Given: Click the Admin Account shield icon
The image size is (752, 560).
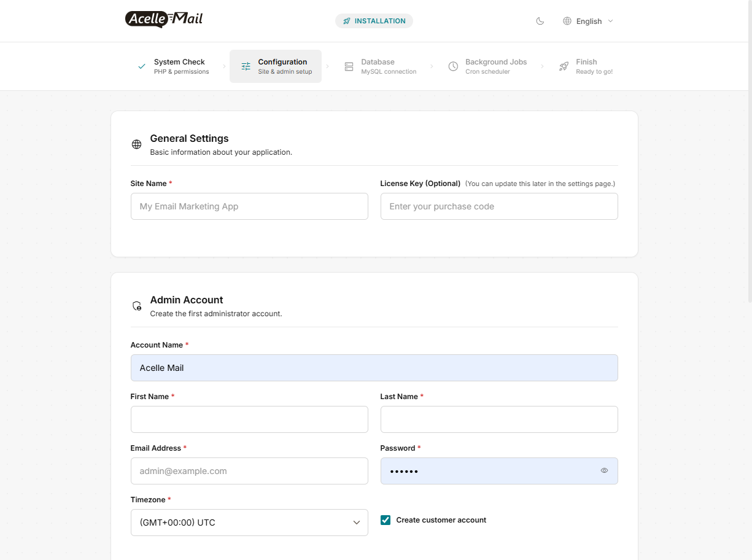Looking at the screenshot, I should click(137, 306).
